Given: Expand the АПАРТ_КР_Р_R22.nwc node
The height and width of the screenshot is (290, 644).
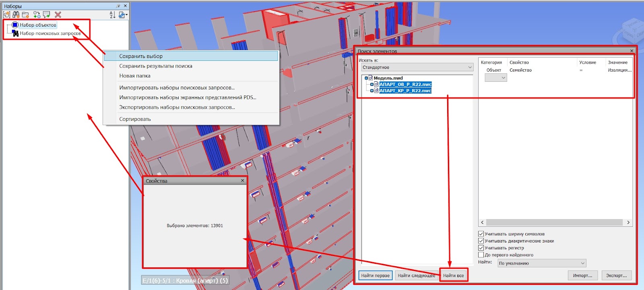Looking at the screenshot, I should pos(372,91).
